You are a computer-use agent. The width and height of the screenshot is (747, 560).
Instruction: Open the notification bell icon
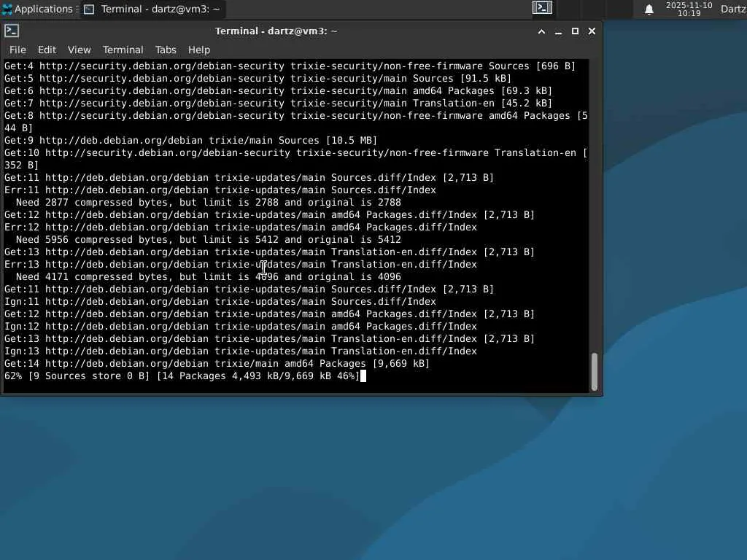649,9
